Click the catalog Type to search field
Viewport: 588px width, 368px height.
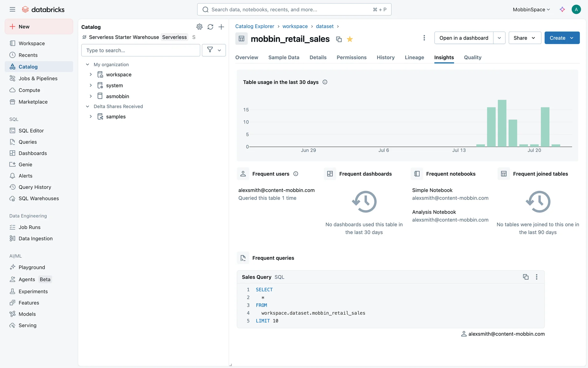click(141, 50)
